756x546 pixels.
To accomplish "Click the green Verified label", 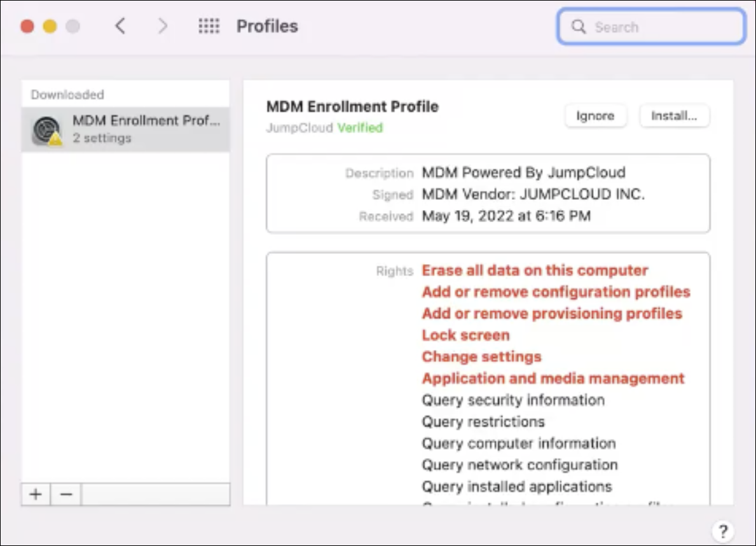I will pyautogui.click(x=360, y=128).
